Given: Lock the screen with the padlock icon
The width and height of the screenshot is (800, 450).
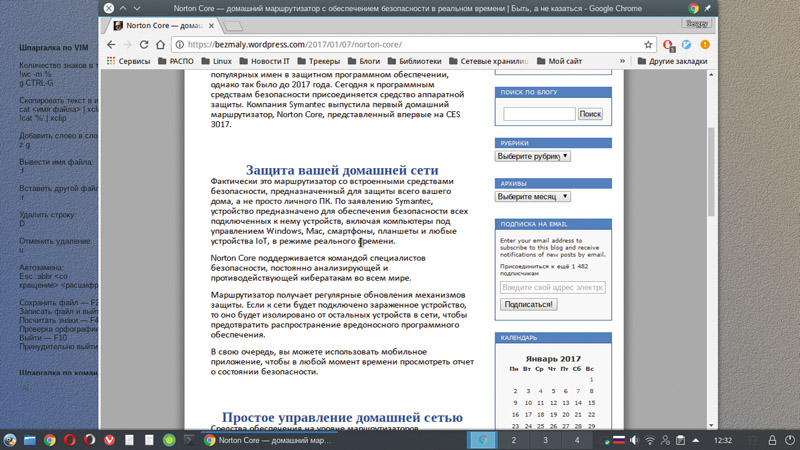Looking at the screenshot, I should (772, 440).
